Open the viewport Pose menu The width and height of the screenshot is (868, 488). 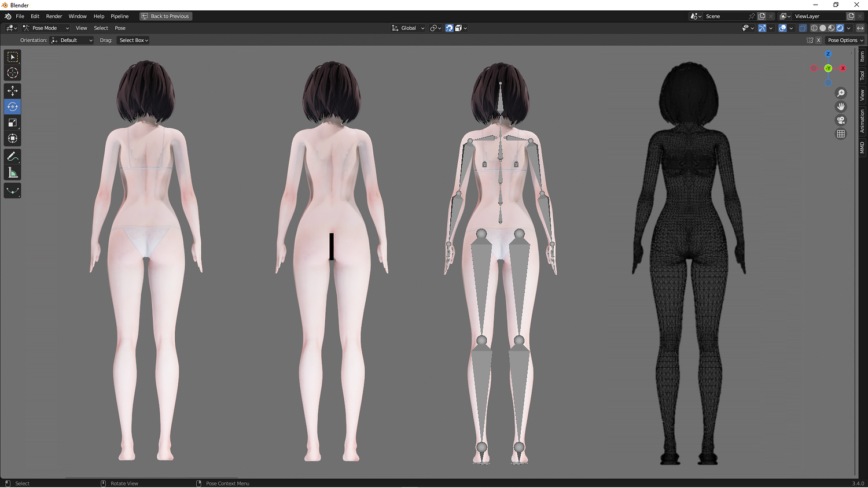coord(120,28)
